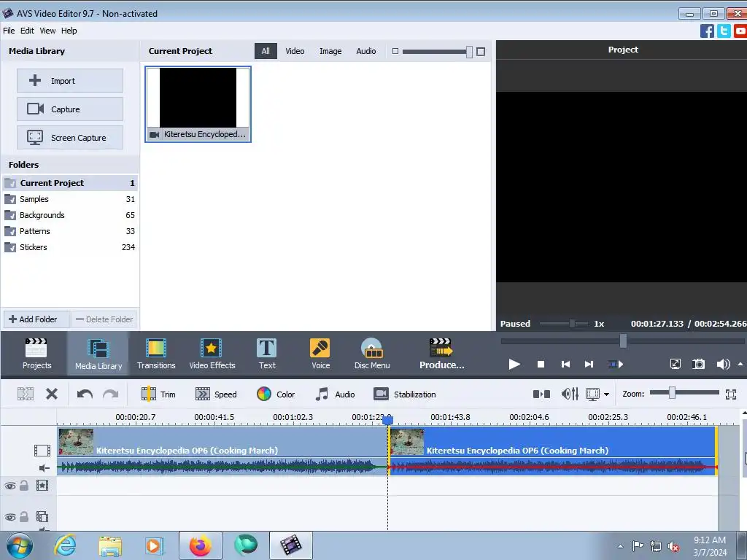747x560 pixels.
Task: Open the Color correction tool
Action: pos(276,394)
